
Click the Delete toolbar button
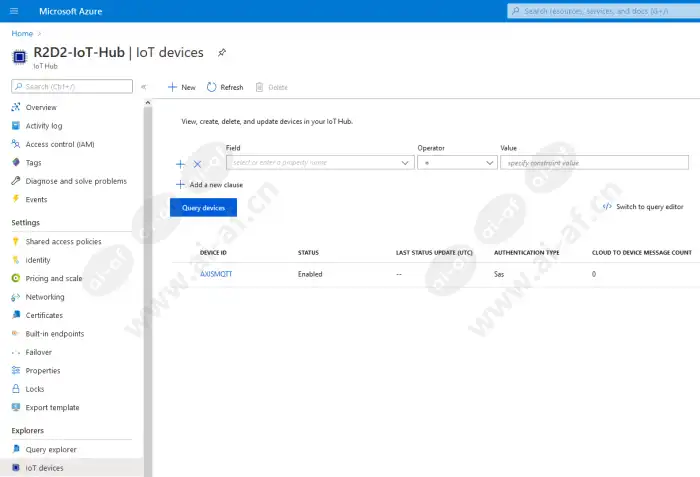click(x=271, y=87)
